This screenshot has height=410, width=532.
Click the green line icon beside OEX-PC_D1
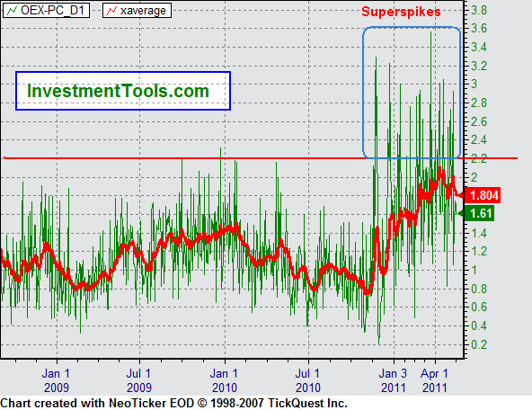coord(12,11)
